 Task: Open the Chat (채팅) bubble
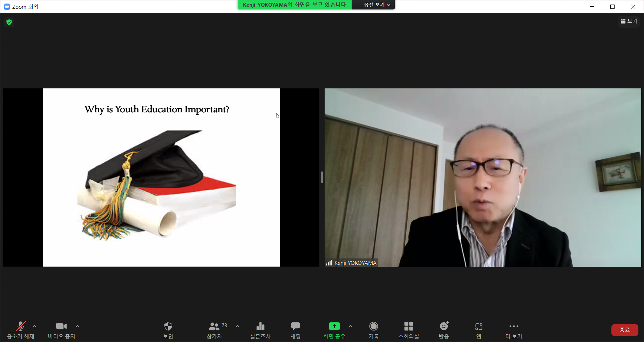296,330
